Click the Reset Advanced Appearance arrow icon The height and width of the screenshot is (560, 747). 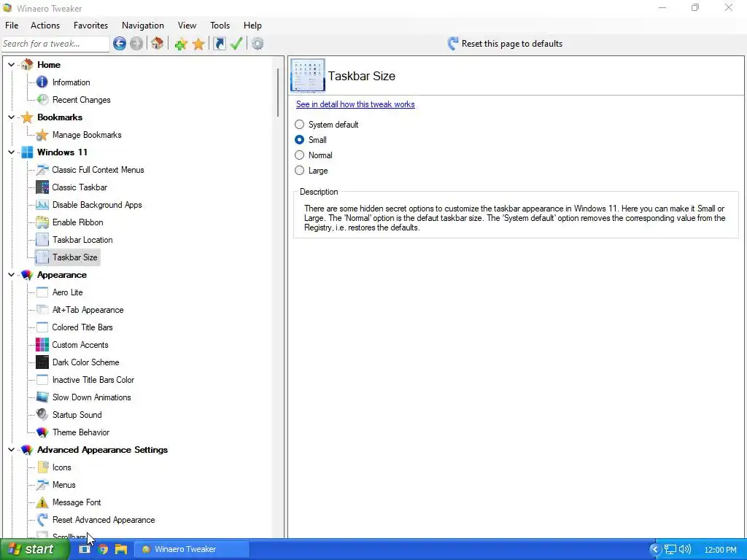pos(42,520)
